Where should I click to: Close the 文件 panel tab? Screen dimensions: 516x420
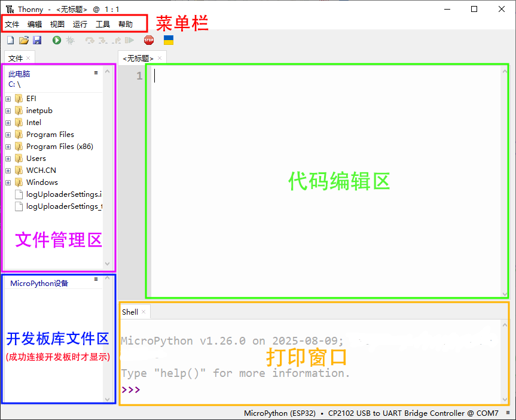point(28,58)
